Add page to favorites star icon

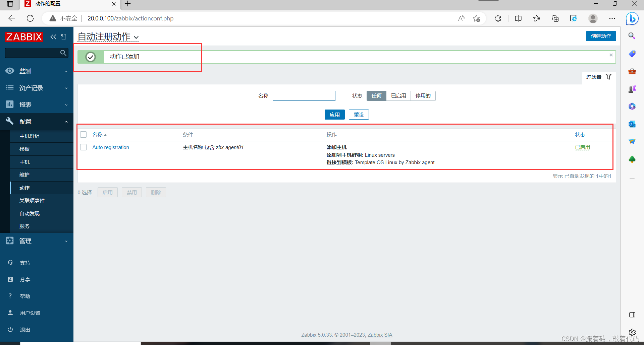click(x=476, y=18)
